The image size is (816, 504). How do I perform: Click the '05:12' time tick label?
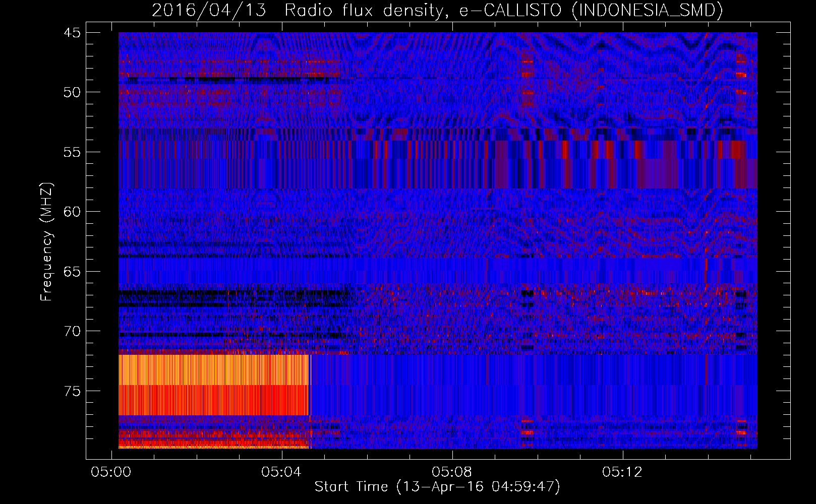click(x=623, y=472)
